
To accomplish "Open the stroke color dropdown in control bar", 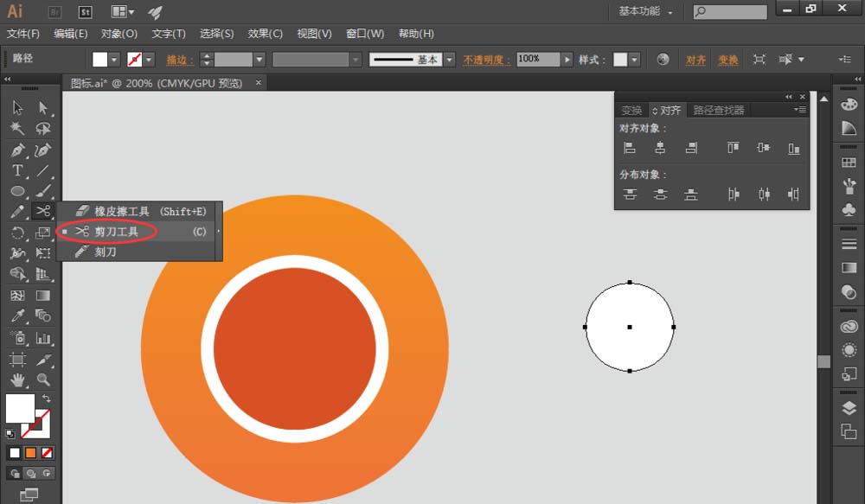I will [149, 60].
